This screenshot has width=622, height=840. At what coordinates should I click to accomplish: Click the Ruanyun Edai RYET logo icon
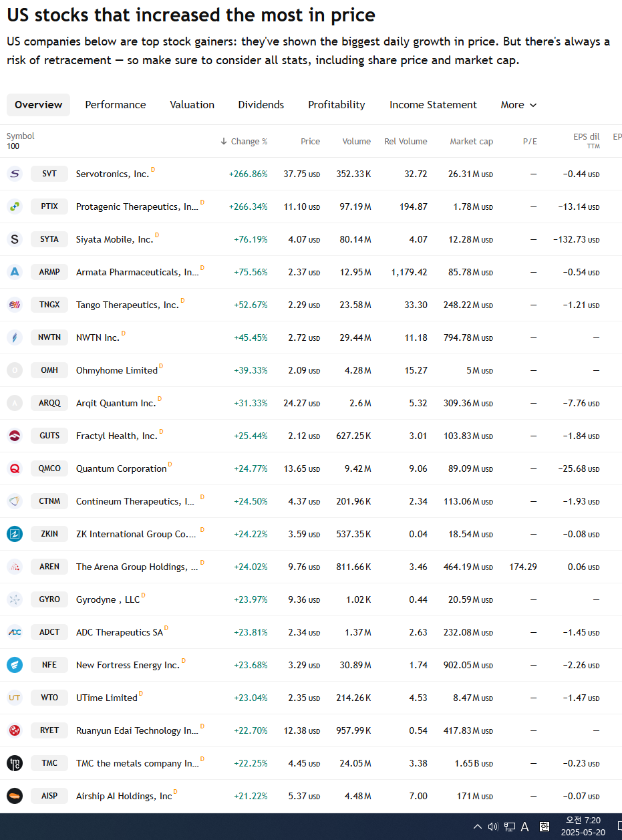click(x=15, y=730)
